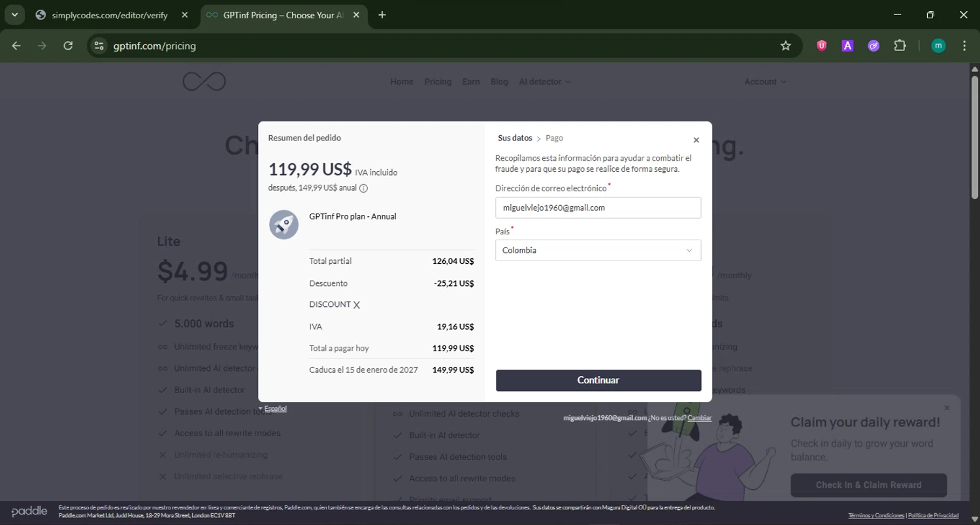Click the purple A extension icon
The height and width of the screenshot is (525, 980).
tap(847, 46)
